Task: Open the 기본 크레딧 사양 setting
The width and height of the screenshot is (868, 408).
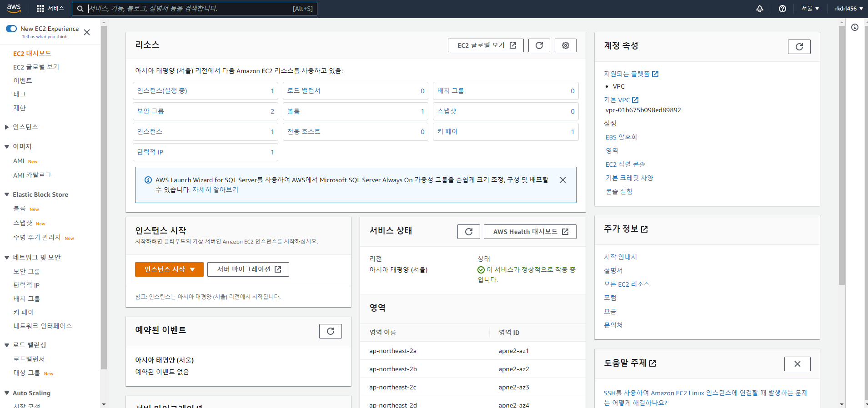Action: point(629,178)
